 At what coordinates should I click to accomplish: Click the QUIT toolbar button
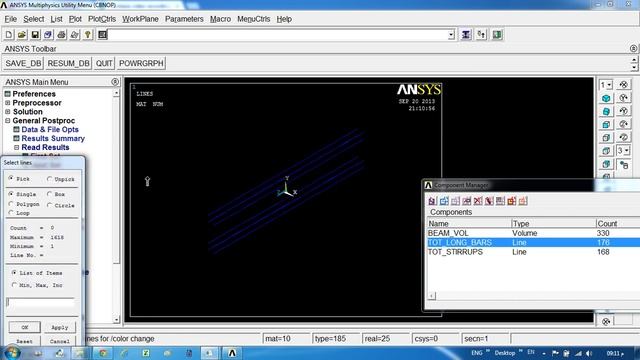coord(104,63)
